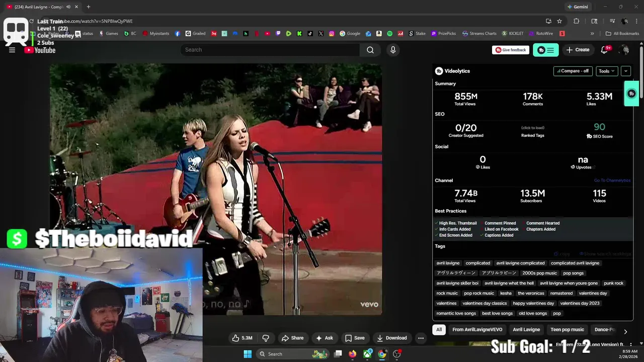Image resolution: width=644 pixels, height=362 pixels.
Task: Open YouTube notifications bell
Action: [605, 50]
